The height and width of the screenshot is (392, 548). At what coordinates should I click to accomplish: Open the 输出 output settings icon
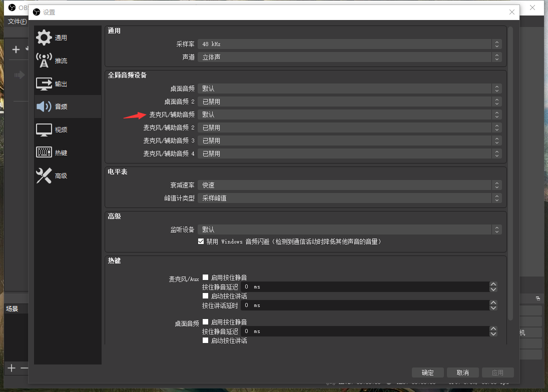44,83
